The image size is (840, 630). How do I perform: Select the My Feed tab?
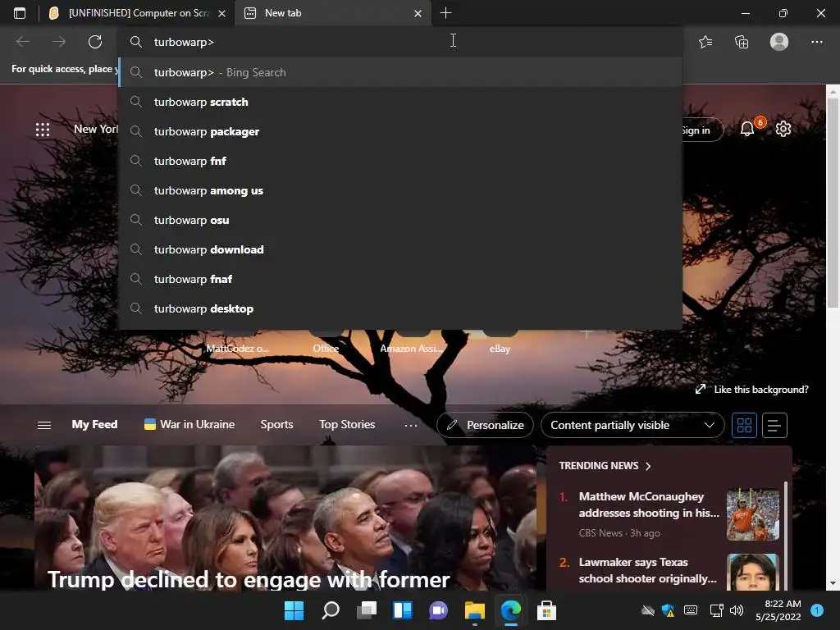[x=94, y=424]
